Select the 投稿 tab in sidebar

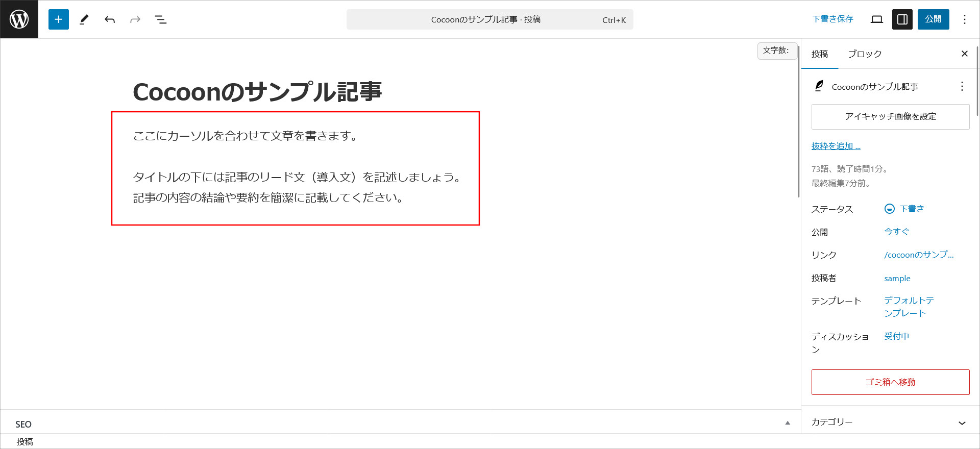820,54
